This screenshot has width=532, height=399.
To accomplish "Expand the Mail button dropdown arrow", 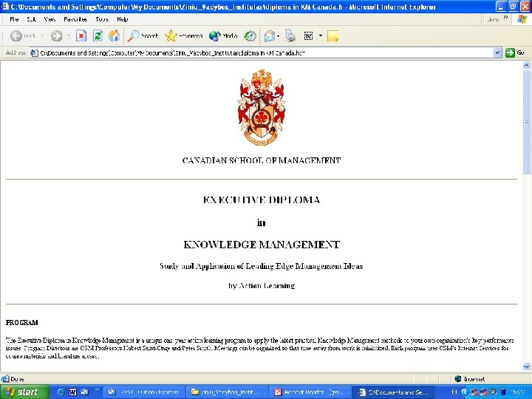I will 279,35.
